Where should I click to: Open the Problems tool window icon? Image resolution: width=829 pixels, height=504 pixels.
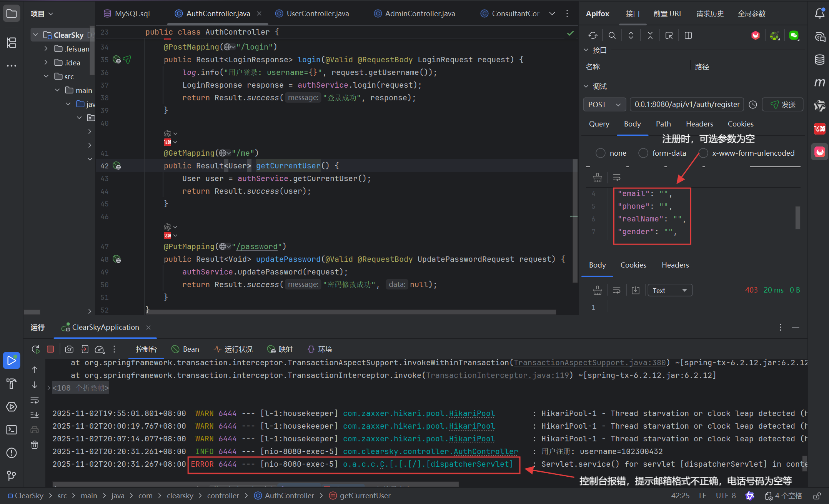pyautogui.click(x=12, y=453)
